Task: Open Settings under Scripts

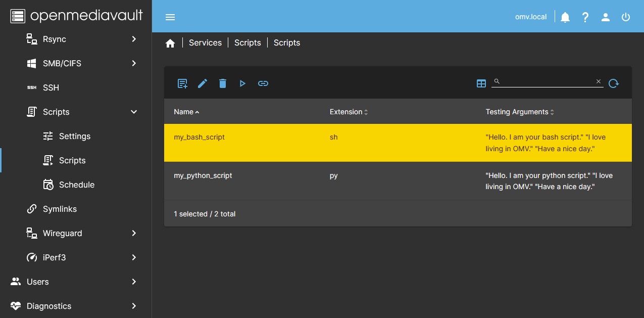Action: [x=74, y=136]
